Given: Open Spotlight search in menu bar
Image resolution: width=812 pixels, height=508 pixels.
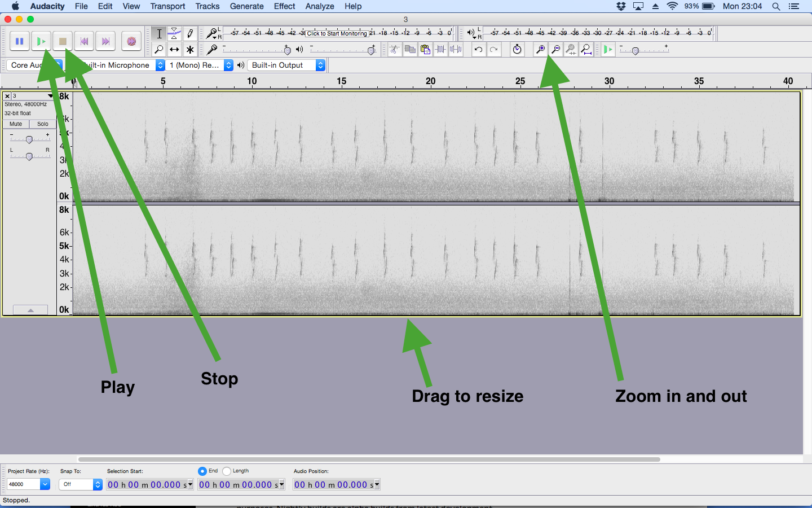Looking at the screenshot, I should coord(776,6).
